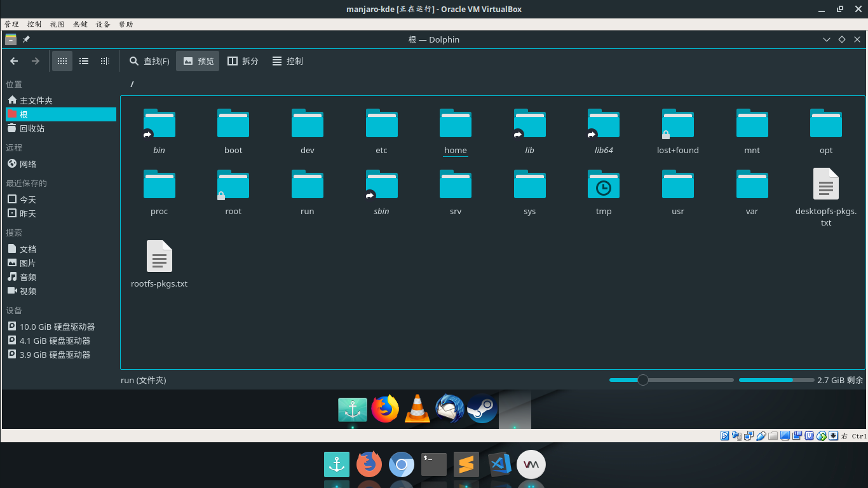Screen dimensions: 868x488
Task: Open 回收站 trash in places panel
Action: [60, 128]
